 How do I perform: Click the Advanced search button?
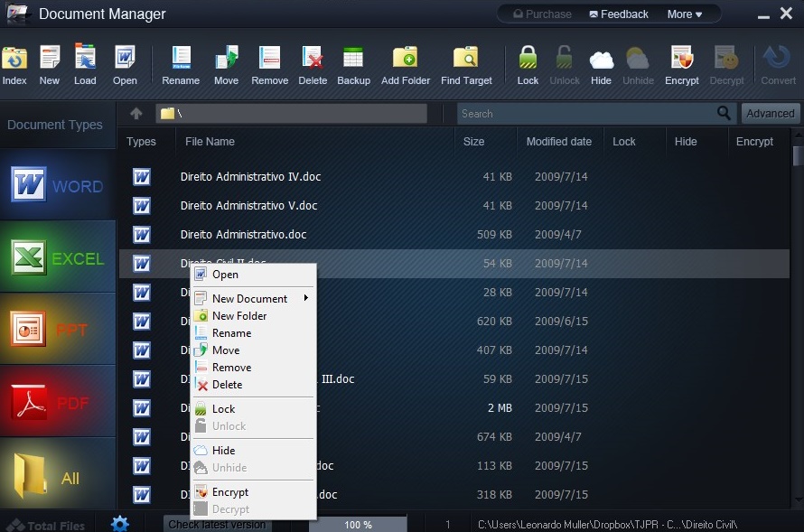click(x=771, y=113)
